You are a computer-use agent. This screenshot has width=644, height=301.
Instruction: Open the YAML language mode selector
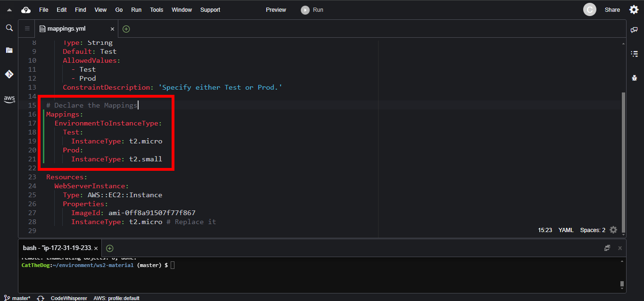point(566,230)
